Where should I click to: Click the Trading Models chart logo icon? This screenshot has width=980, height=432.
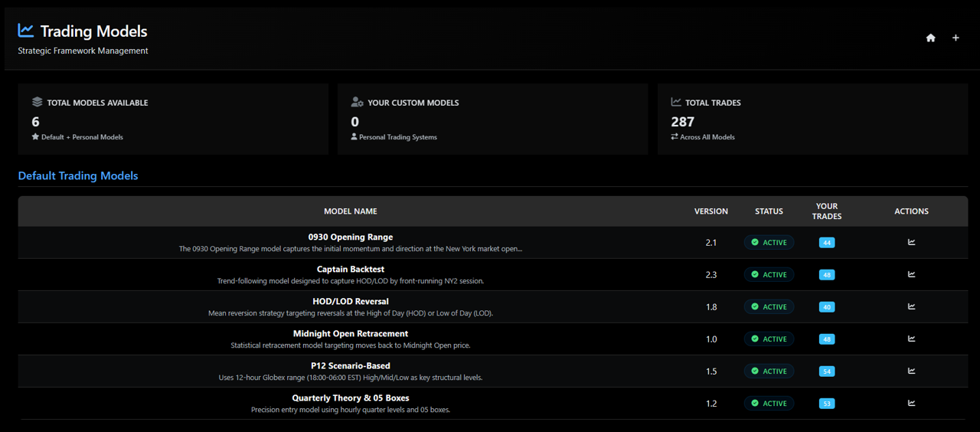[26, 31]
